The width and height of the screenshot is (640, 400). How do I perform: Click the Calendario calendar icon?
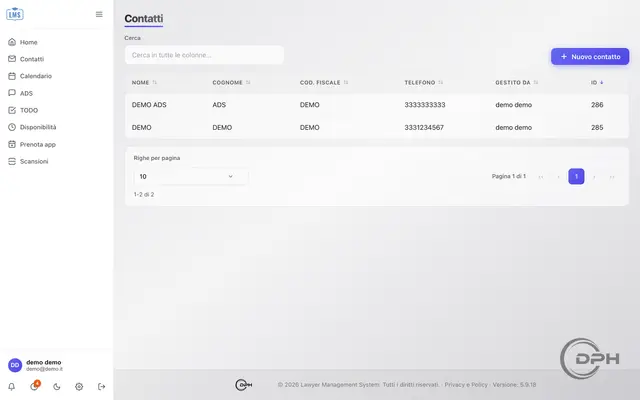point(12,76)
